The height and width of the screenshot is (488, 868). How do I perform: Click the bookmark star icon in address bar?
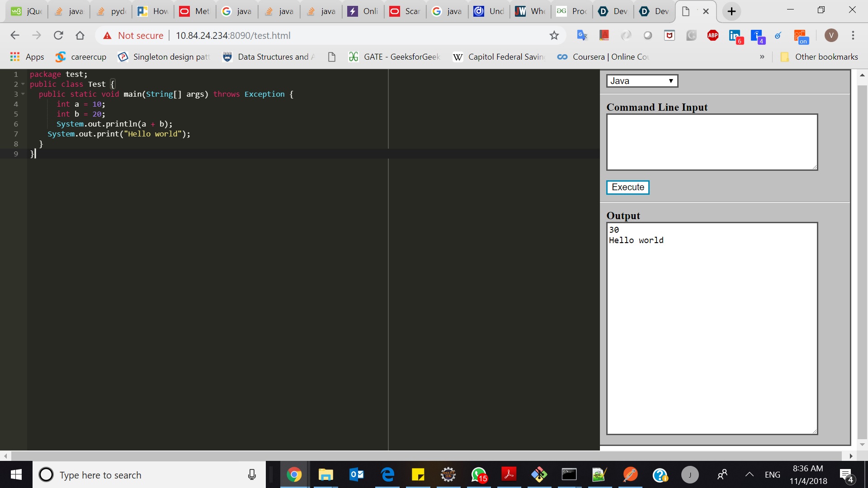554,35
